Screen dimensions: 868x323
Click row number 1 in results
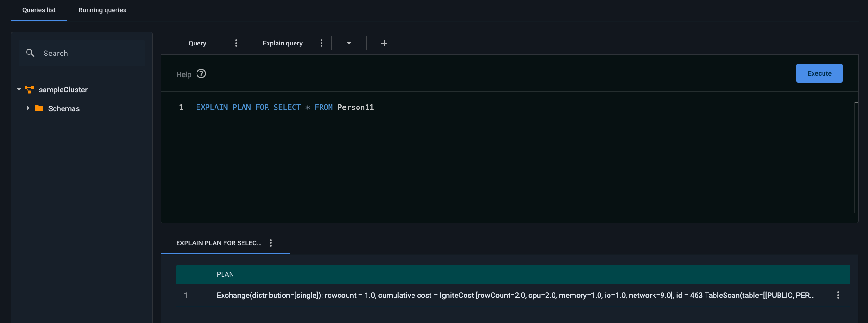coord(186,295)
